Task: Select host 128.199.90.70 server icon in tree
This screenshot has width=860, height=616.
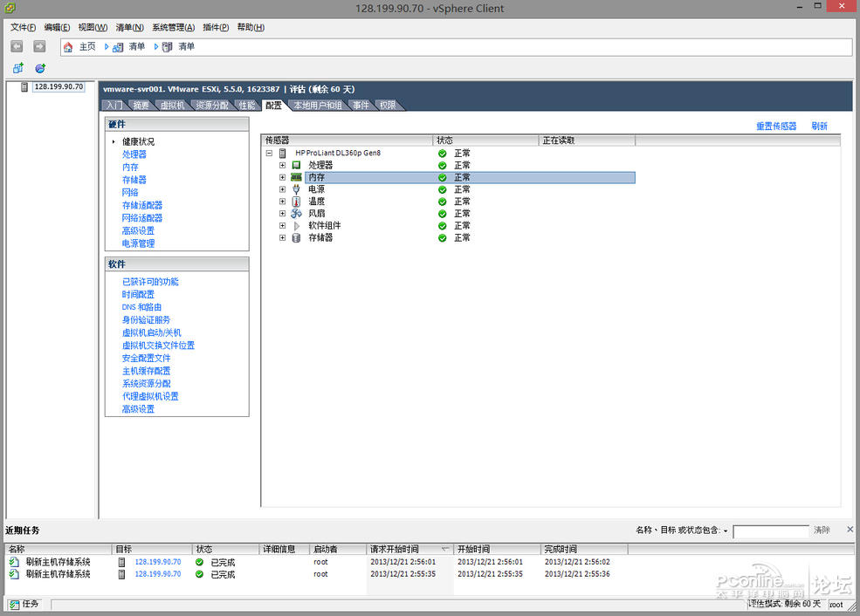Action: (24, 86)
